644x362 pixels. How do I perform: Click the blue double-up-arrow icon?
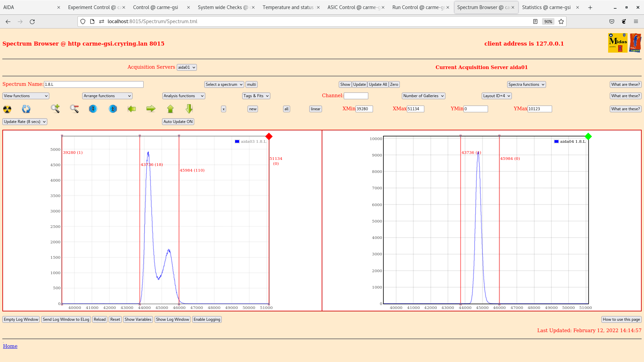pos(113,109)
